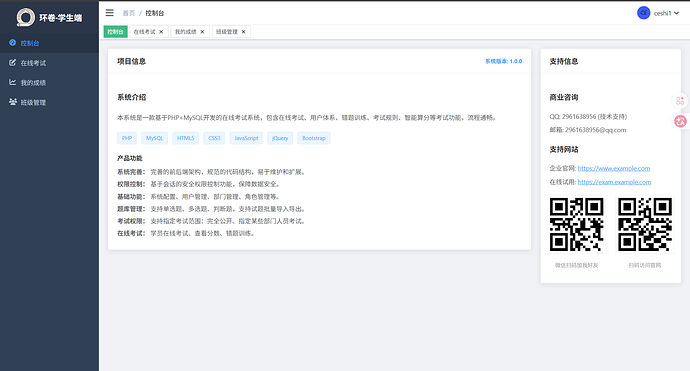The height and width of the screenshot is (371, 690).
Task: Close the 我的成绩 tab
Action: pyautogui.click(x=202, y=32)
